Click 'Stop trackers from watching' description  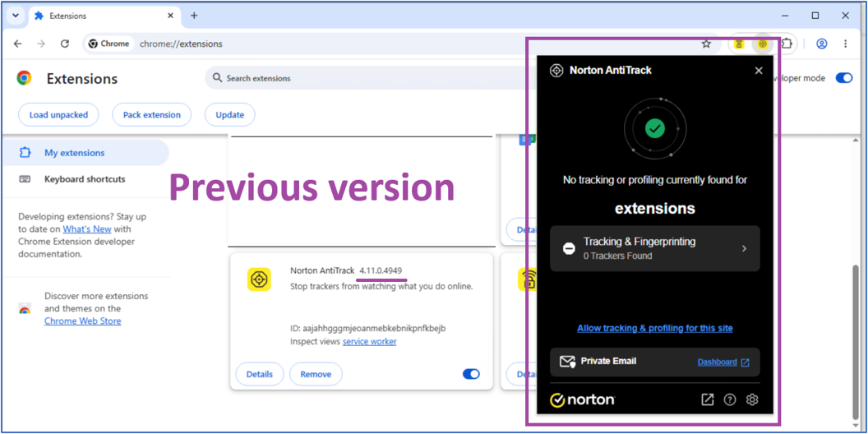381,286
